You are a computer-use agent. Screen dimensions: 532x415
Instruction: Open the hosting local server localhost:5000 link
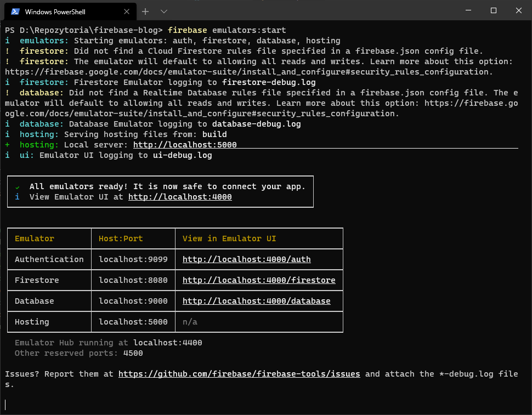pyautogui.click(x=185, y=145)
